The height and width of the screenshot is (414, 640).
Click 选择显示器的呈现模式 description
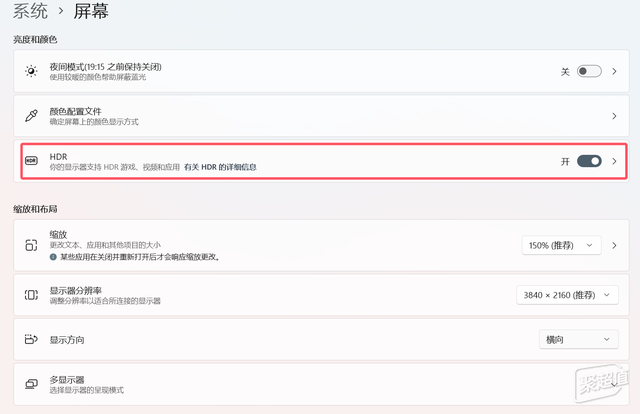point(87,390)
